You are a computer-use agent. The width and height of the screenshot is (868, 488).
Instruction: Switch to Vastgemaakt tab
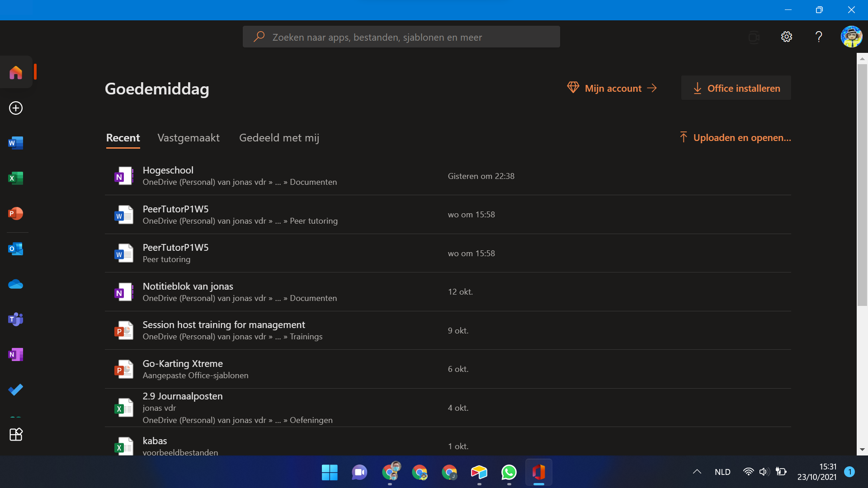pos(189,138)
